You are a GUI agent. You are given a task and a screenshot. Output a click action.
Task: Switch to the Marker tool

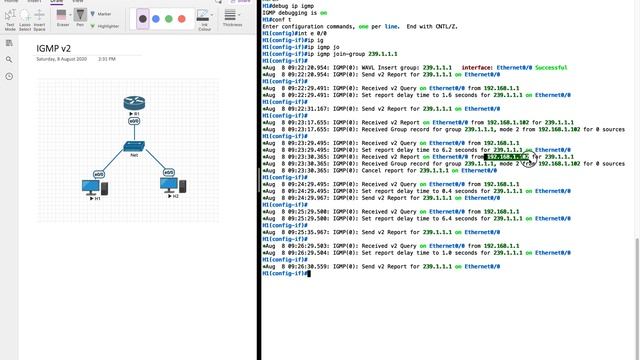coord(101,14)
